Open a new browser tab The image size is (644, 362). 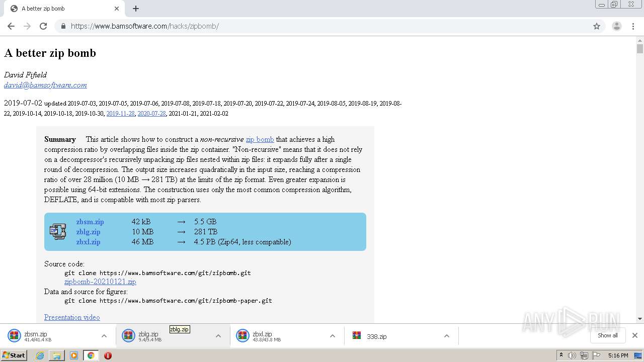pos(136,9)
